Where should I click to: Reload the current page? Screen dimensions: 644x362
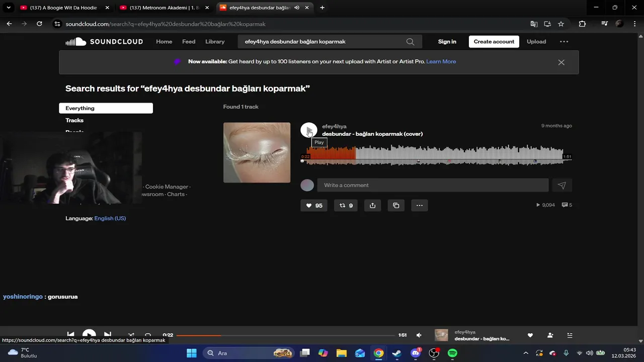coord(39,24)
